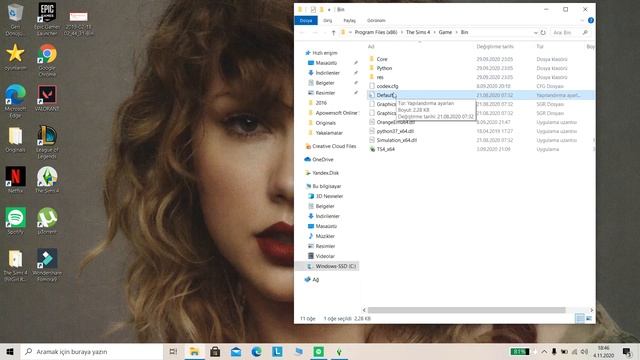Viewport: 640px width, 360px height.
Task: Open Videolar under Bu bilgisayar
Action: click(x=325, y=256)
